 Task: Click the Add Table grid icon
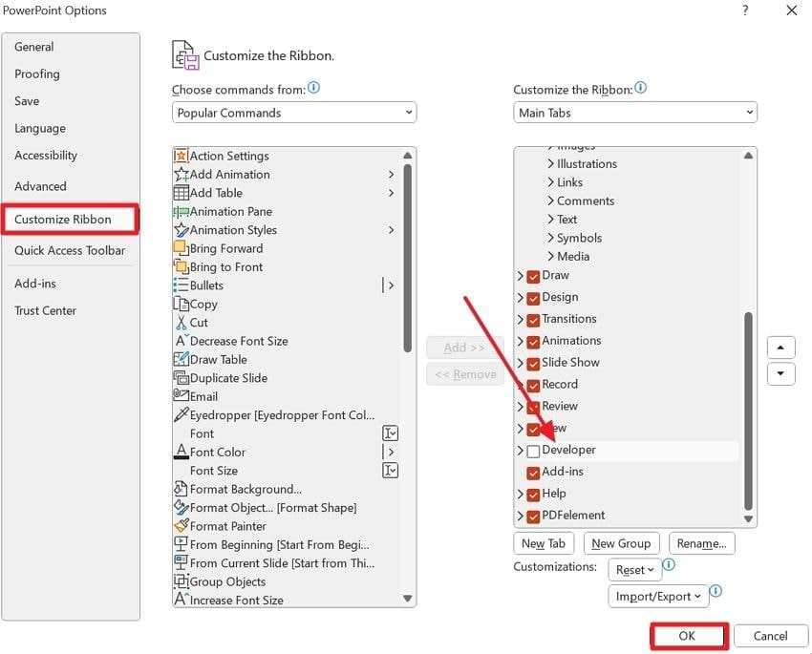pos(182,193)
